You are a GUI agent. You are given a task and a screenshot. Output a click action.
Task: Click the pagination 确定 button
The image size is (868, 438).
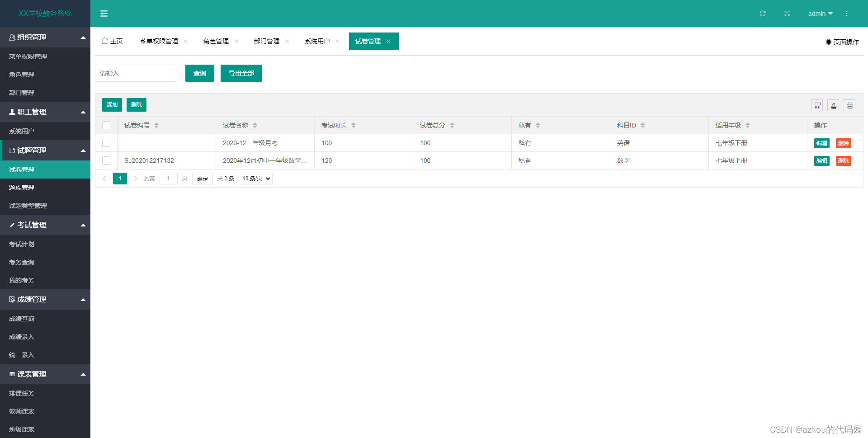click(x=203, y=179)
